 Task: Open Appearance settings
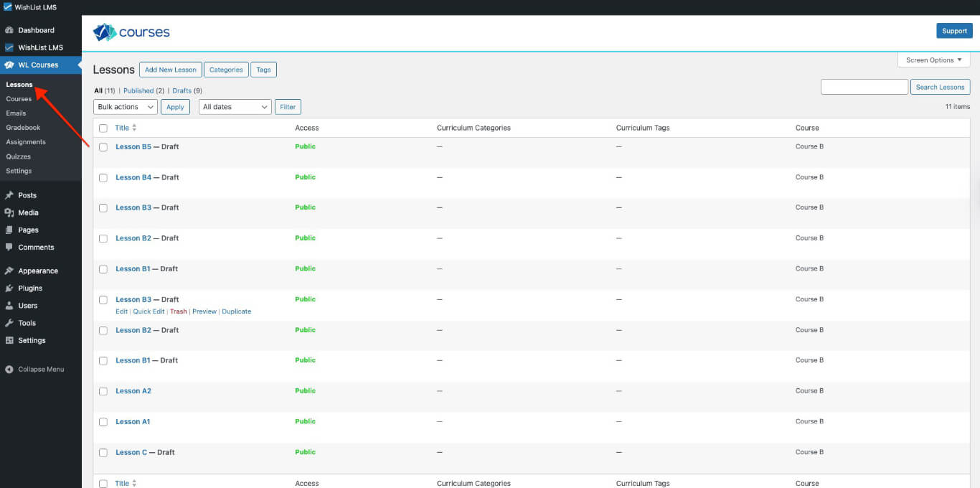tap(38, 271)
